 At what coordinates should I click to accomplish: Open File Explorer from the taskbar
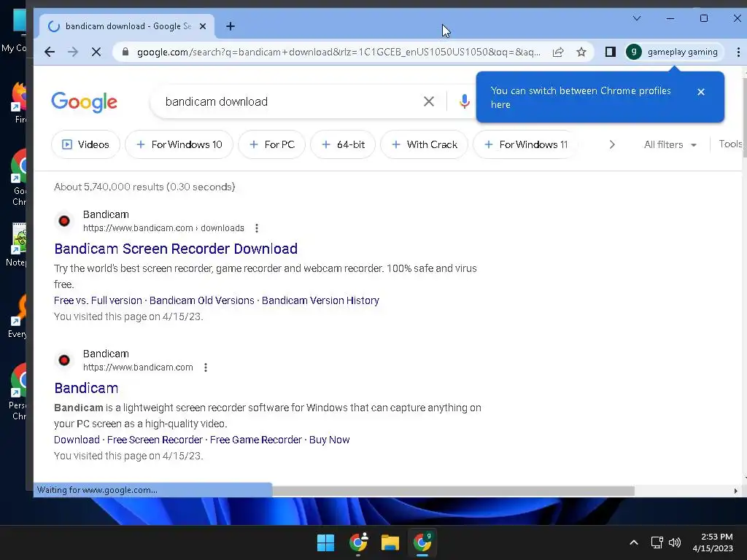point(390,542)
